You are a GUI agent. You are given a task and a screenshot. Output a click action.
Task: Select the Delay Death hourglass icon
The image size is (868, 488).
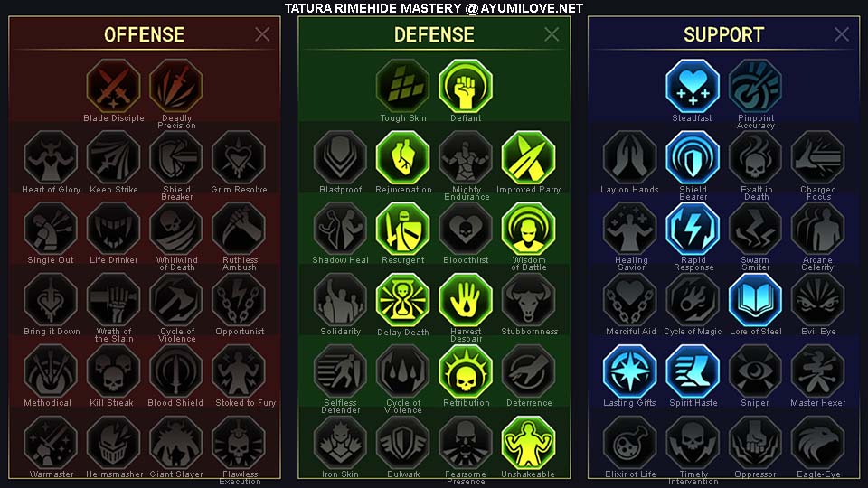(403, 300)
